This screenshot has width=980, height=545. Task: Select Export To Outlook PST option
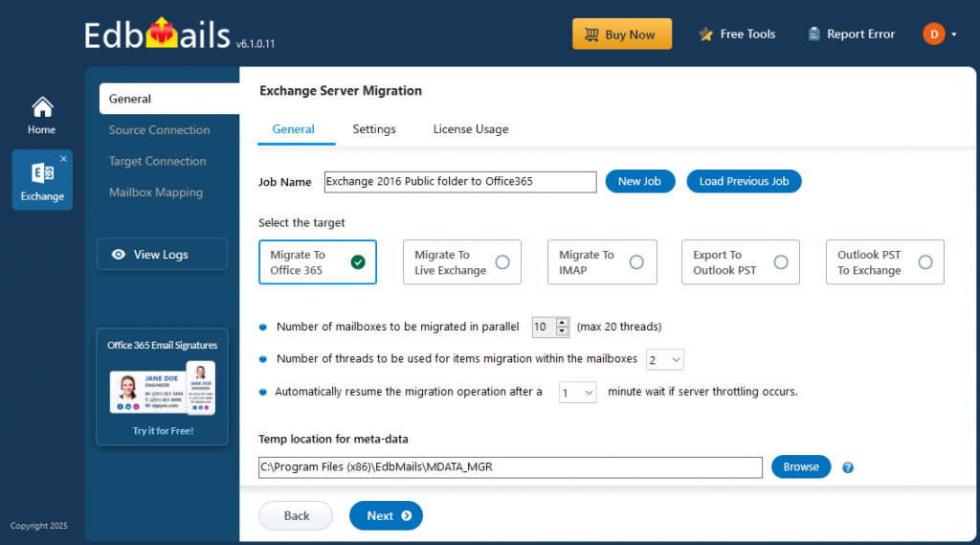[x=740, y=262]
